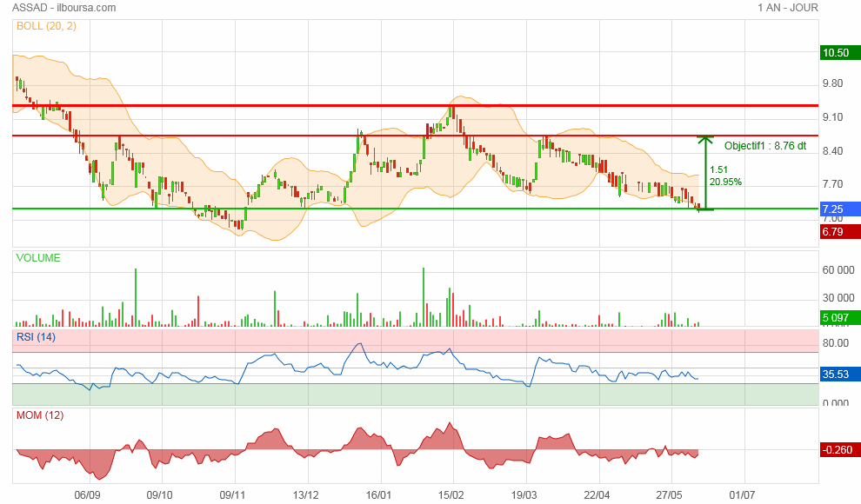Click the 15/02 date axis label
This screenshot has height=504, width=861.
(x=451, y=495)
